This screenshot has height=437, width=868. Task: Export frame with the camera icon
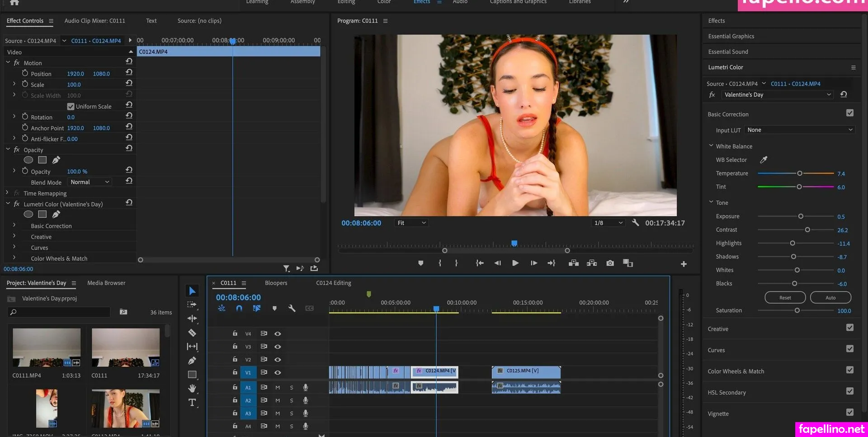pos(610,263)
